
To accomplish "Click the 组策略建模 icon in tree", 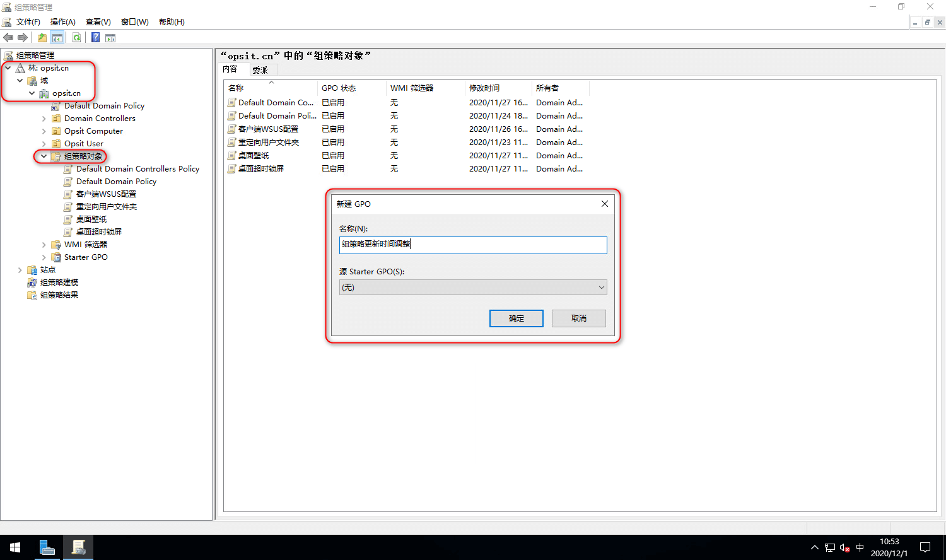I will pyautogui.click(x=32, y=283).
